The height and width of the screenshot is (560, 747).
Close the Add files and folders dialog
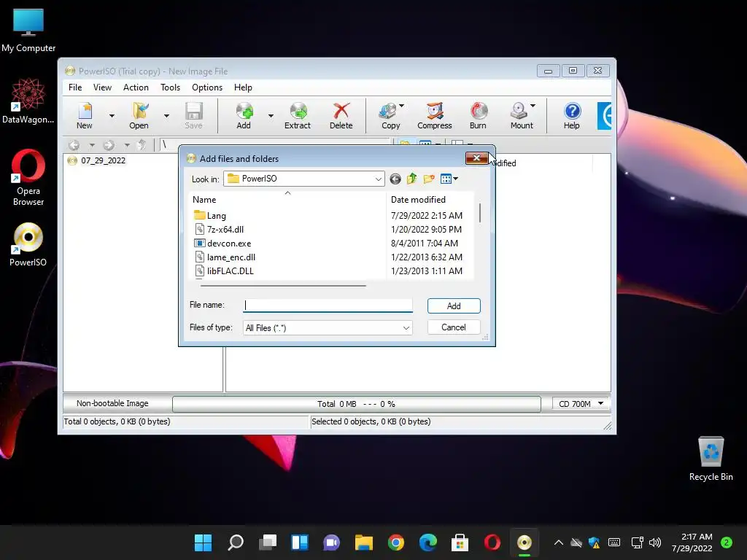[476, 157]
